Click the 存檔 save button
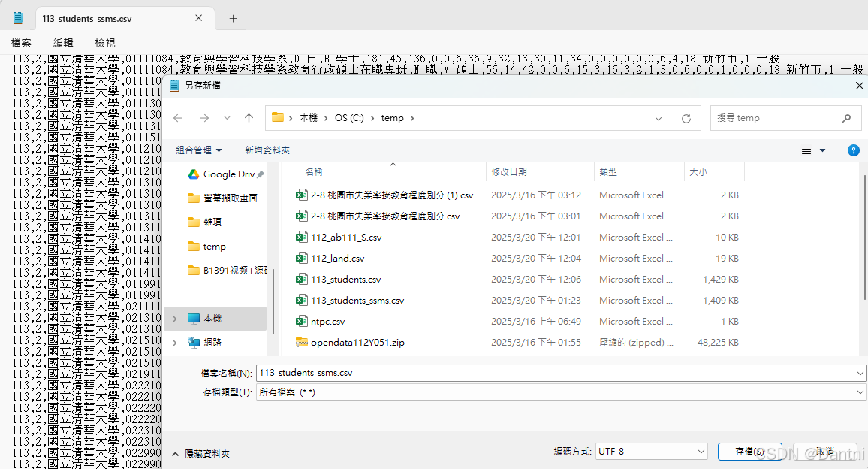 coord(750,452)
